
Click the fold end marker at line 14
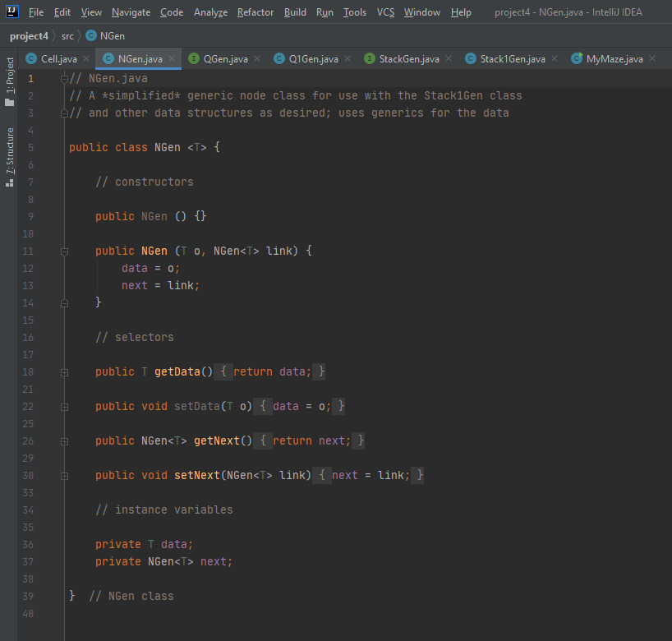[64, 303]
